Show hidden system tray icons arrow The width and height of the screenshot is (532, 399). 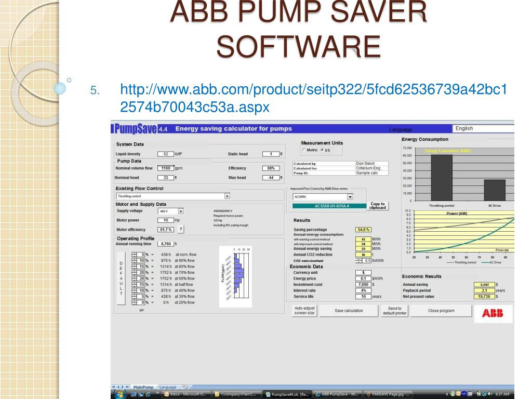point(446,394)
